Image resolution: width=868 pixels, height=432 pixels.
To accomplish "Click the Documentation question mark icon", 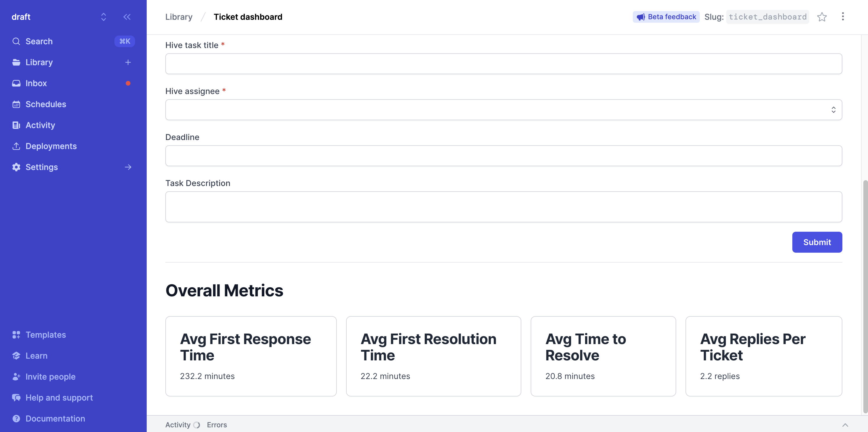I will tap(16, 419).
